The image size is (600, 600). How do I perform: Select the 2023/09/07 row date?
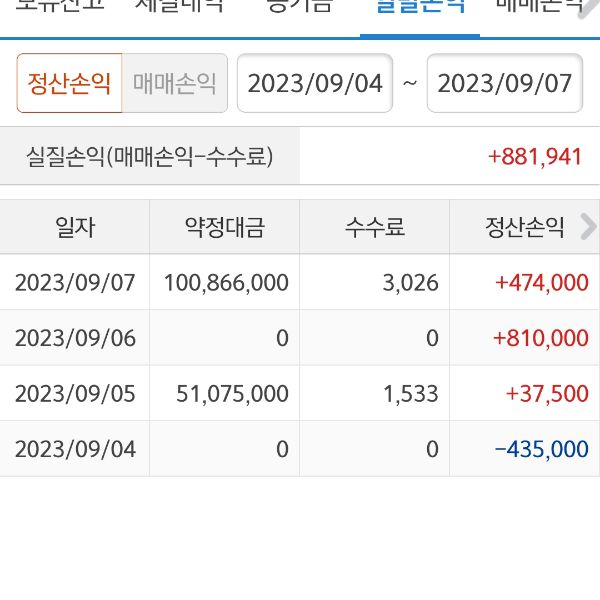pos(75,282)
